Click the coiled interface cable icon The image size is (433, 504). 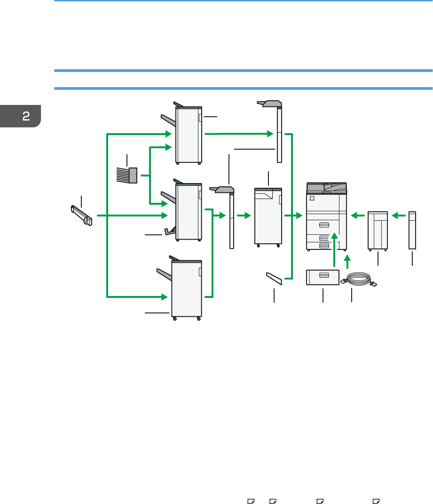pos(360,281)
